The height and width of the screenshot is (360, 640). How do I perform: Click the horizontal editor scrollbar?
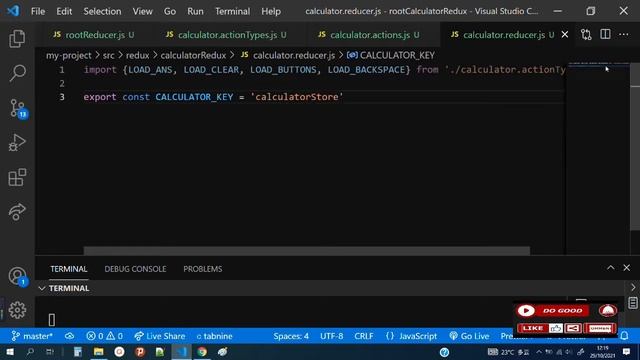[307, 251]
